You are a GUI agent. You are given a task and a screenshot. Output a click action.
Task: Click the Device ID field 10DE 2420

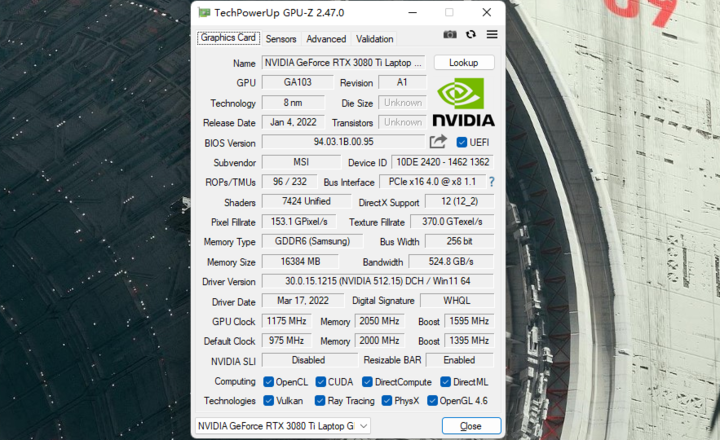coord(443,162)
